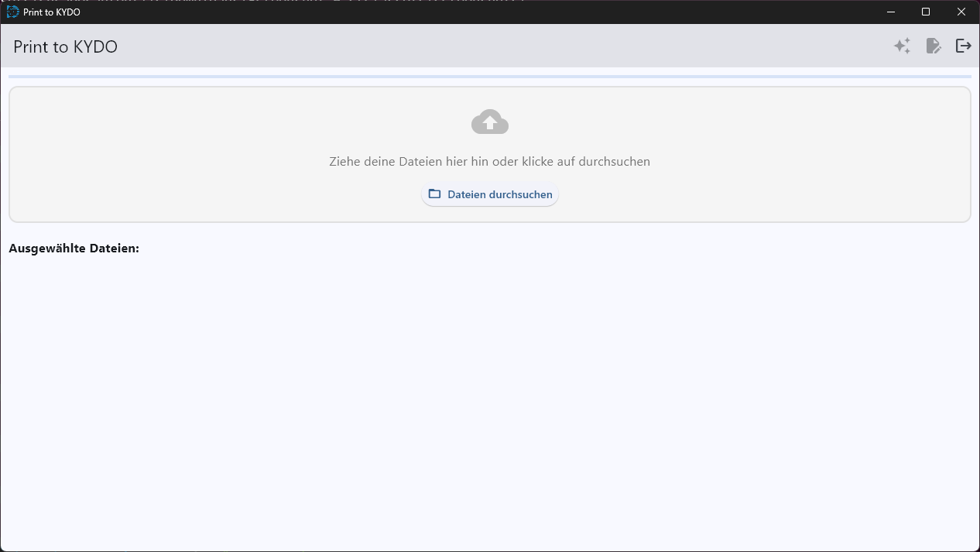Open the document edit icon in header
This screenshot has width=980, height=552.
(x=934, y=46)
